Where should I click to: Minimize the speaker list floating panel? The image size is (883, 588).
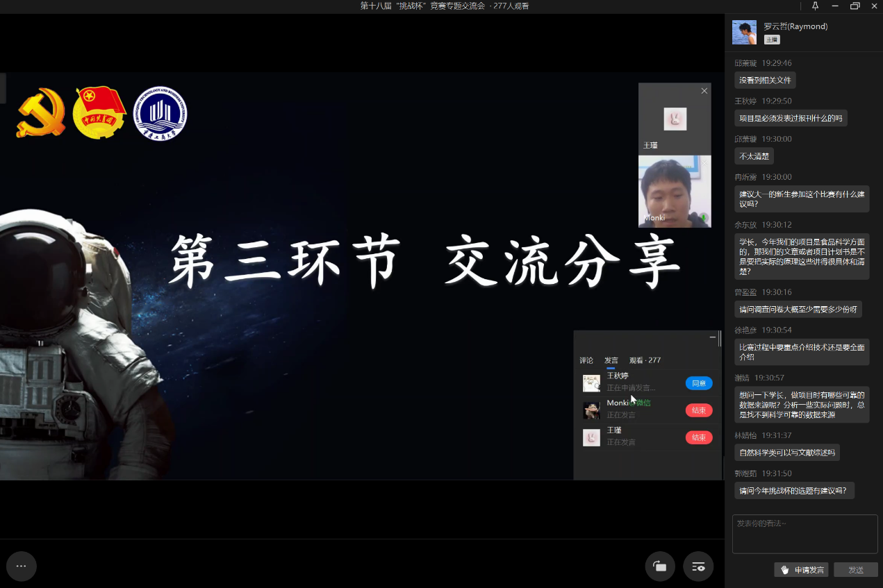pos(712,337)
